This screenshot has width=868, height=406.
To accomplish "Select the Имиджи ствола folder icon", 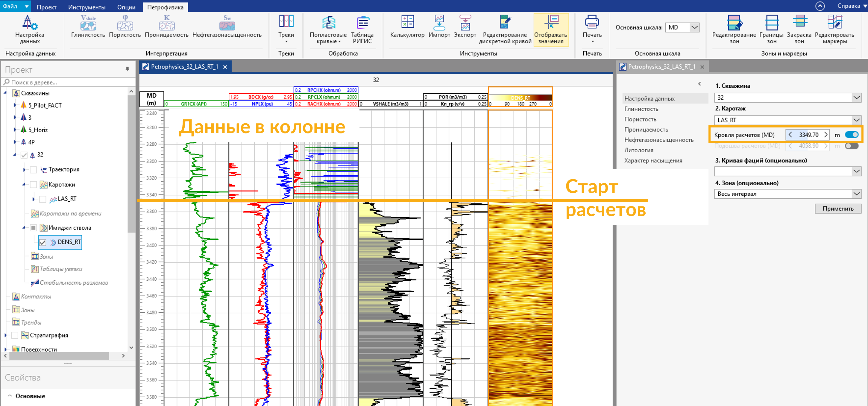I will (x=43, y=228).
